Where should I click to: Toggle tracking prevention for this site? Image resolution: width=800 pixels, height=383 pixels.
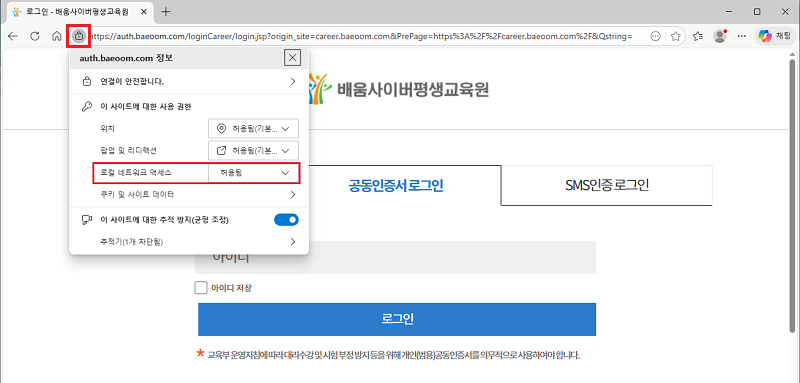(286, 220)
